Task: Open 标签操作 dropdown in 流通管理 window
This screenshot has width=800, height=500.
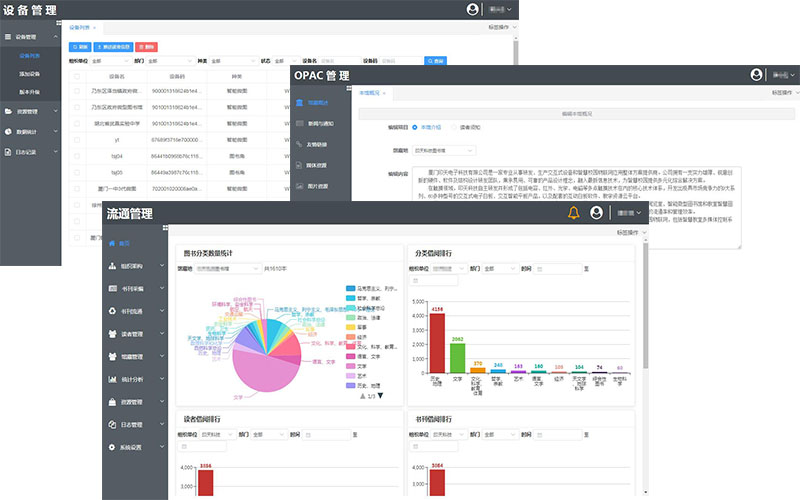Action: (x=632, y=233)
